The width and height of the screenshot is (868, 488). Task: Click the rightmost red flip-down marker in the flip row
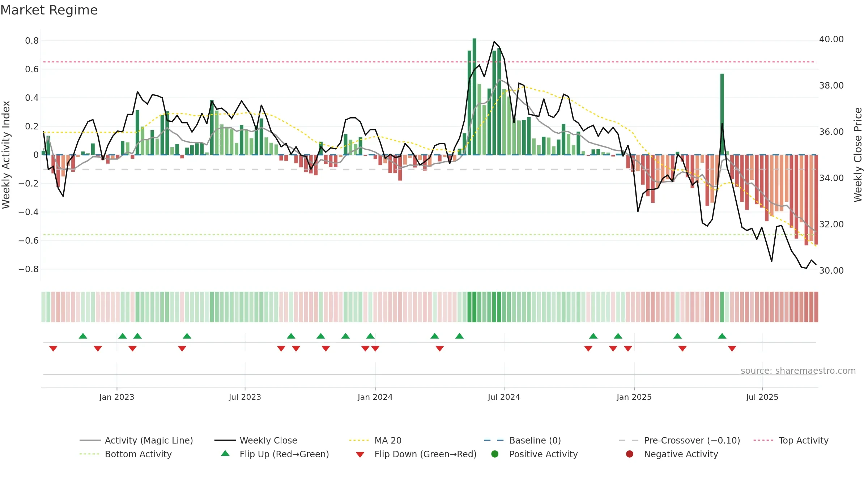[x=732, y=348]
